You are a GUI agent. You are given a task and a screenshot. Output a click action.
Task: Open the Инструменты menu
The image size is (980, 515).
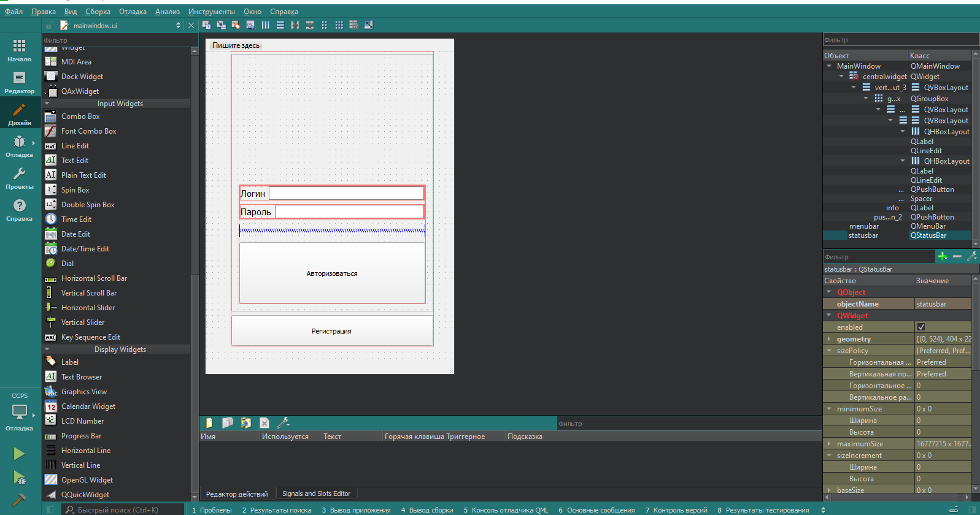click(212, 12)
